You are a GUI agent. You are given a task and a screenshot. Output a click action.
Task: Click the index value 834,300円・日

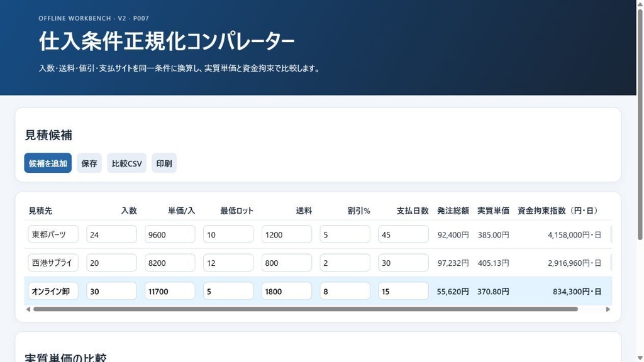pyautogui.click(x=577, y=292)
